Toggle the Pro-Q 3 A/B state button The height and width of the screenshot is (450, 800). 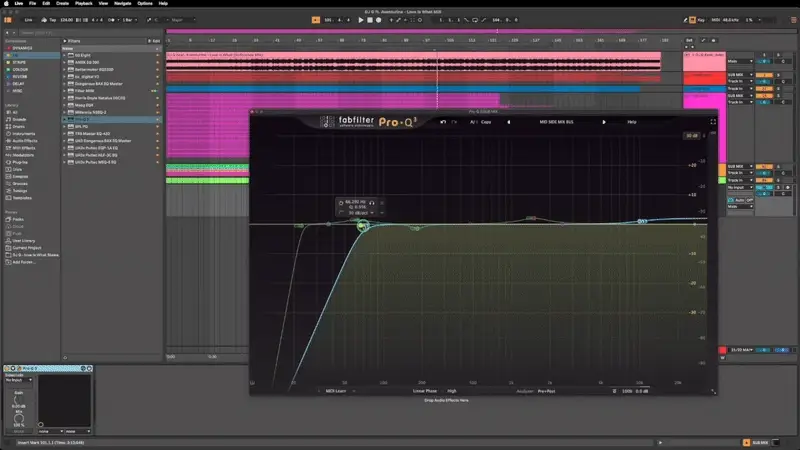pos(473,122)
